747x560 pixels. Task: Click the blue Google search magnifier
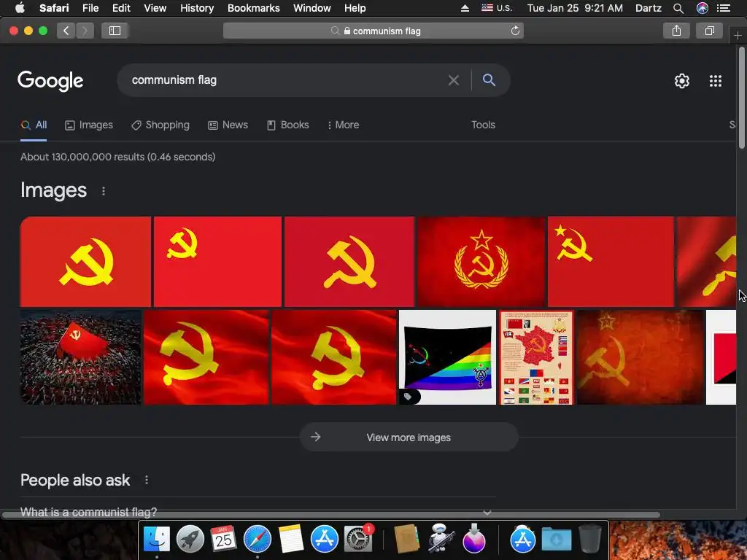coord(489,80)
